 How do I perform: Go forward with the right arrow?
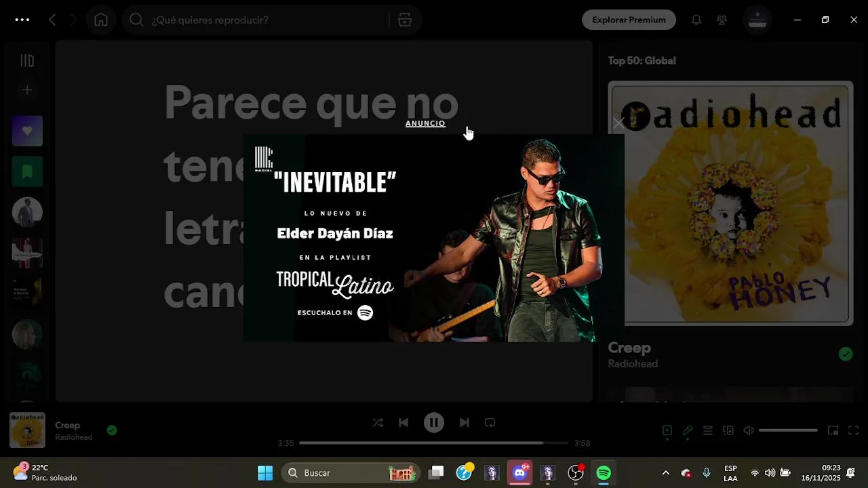click(x=73, y=20)
